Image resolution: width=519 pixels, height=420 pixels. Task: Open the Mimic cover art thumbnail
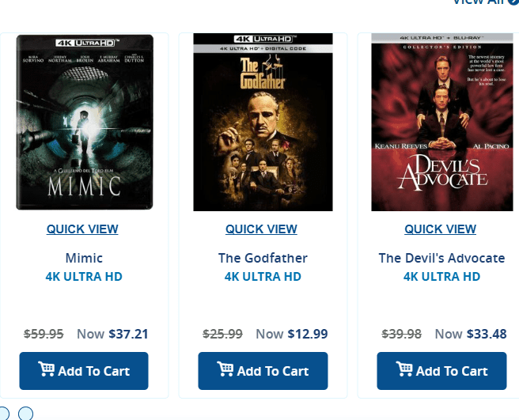(x=85, y=122)
